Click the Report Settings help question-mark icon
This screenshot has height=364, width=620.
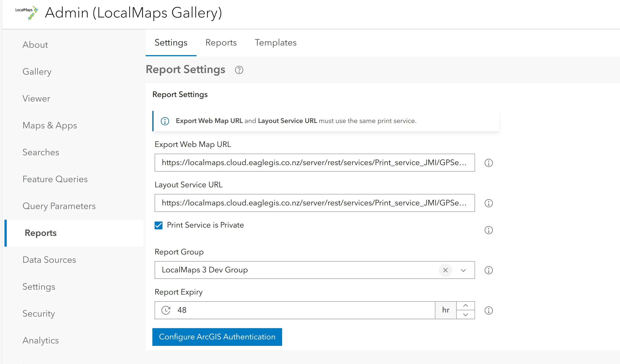(239, 70)
